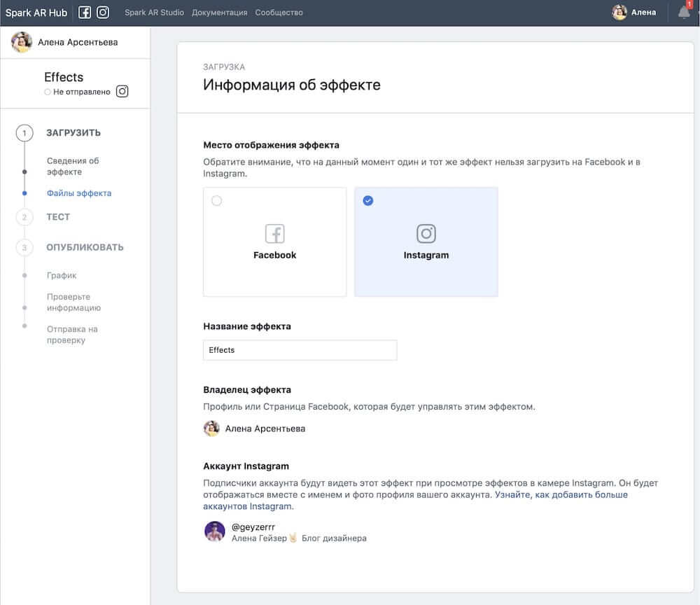Click Алена profile avatar in header

[x=619, y=13]
